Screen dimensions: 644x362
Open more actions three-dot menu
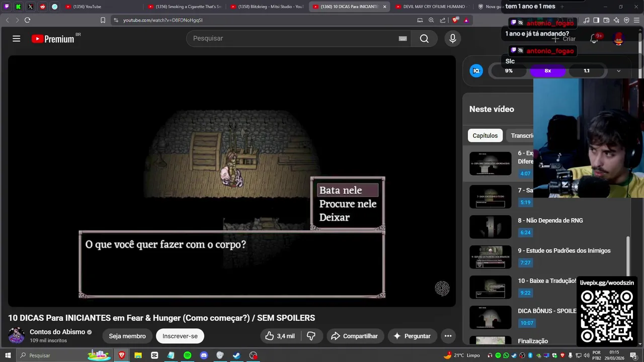click(448, 336)
